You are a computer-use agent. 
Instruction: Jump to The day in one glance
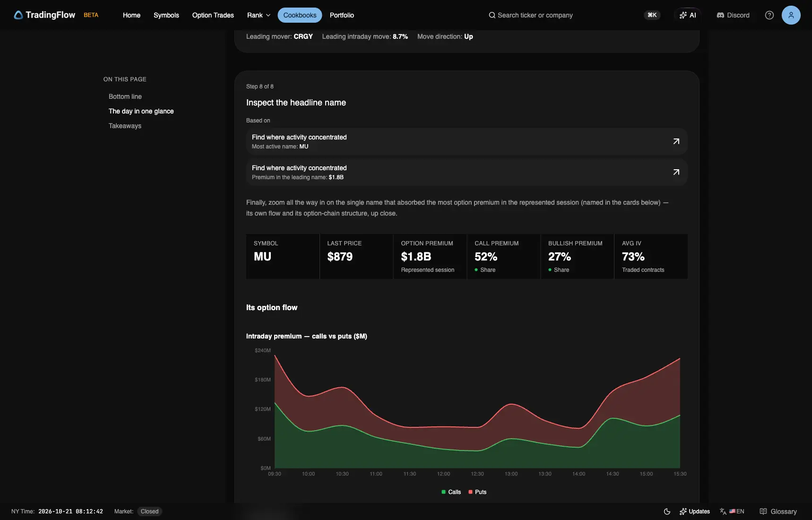[x=141, y=111]
